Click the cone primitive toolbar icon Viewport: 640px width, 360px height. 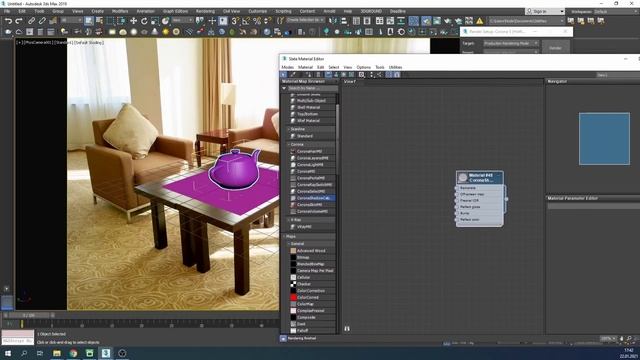point(155,32)
